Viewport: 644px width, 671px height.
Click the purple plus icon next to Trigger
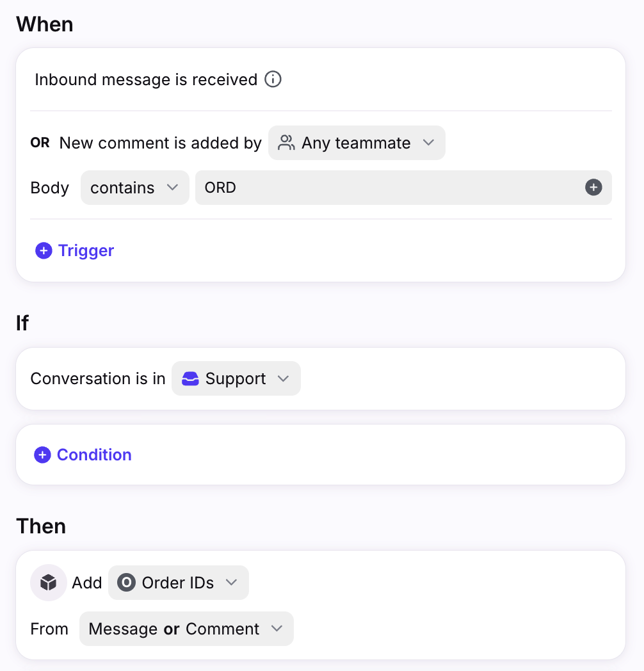click(44, 250)
